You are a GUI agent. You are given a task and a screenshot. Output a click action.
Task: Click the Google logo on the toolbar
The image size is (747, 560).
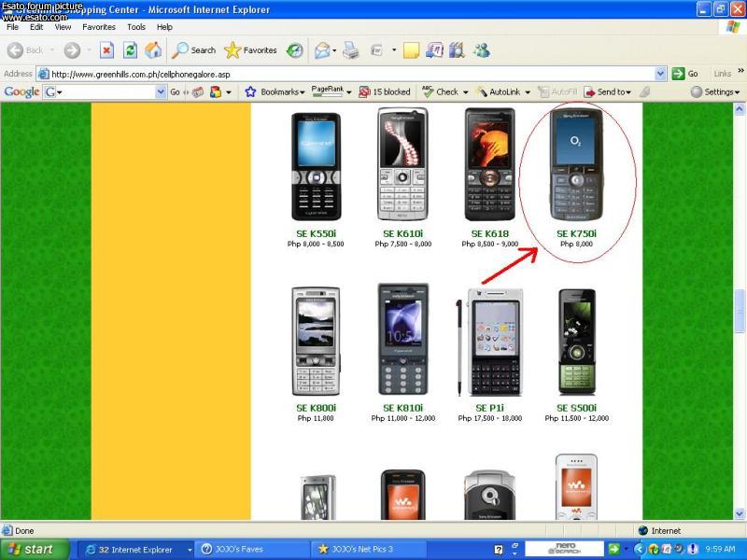click(x=21, y=91)
